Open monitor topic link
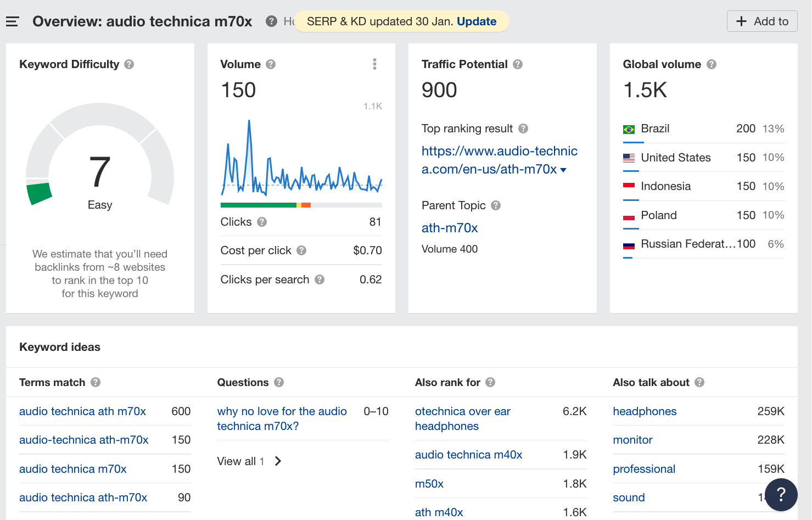This screenshot has width=812, height=520. pos(632,440)
